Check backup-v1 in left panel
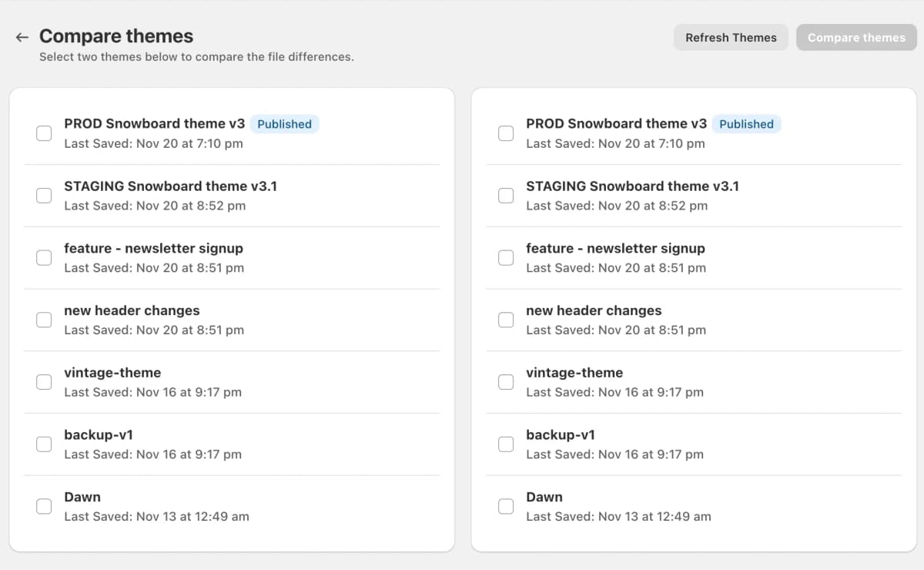The image size is (924, 570). coord(44,444)
